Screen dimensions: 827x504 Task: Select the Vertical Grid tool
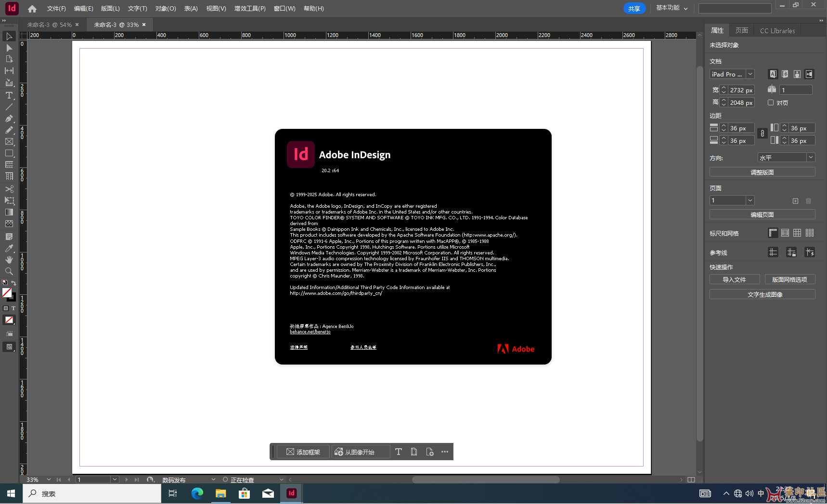pos(9,176)
